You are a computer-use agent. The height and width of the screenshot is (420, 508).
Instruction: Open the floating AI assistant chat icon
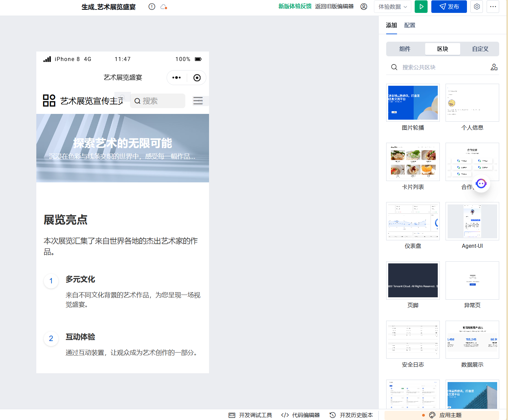pyautogui.click(x=481, y=184)
